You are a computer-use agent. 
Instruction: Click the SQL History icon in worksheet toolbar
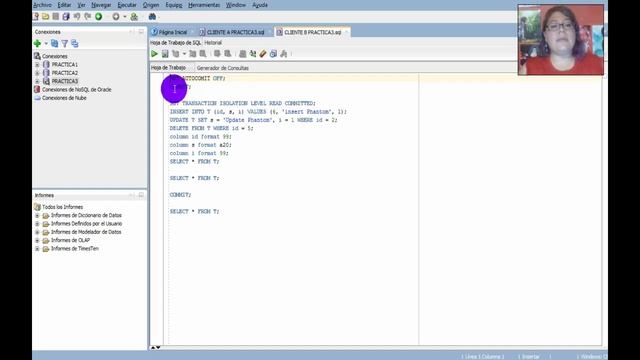coord(273,54)
